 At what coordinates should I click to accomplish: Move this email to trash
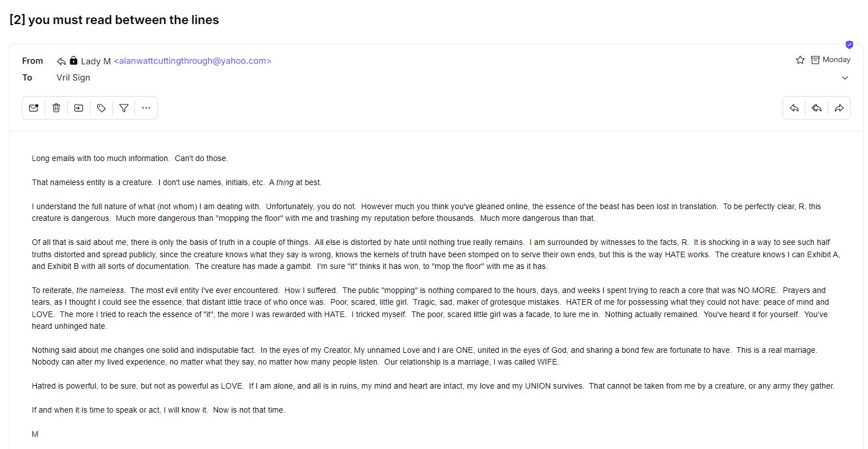(x=56, y=108)
